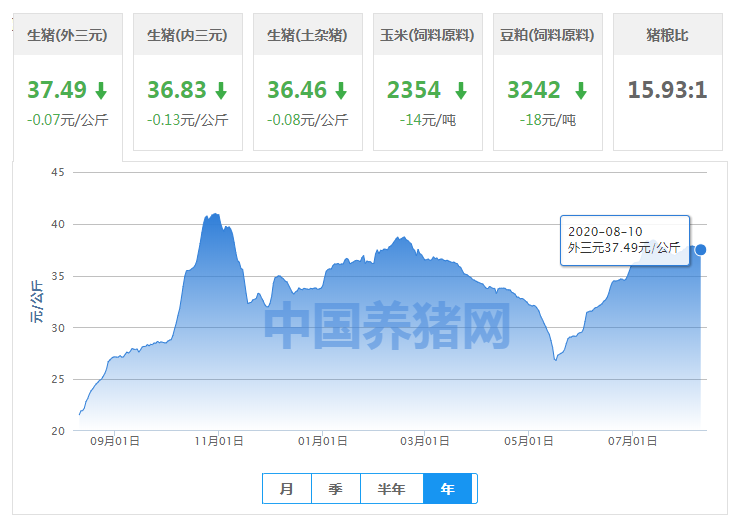Click the down arrow next to 36.83

[x=221, y=90]
